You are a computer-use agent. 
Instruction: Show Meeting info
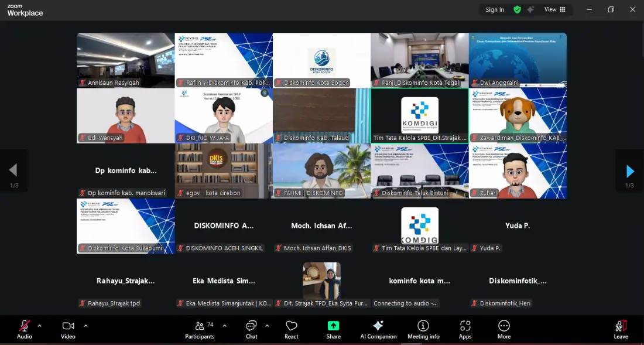423,330
